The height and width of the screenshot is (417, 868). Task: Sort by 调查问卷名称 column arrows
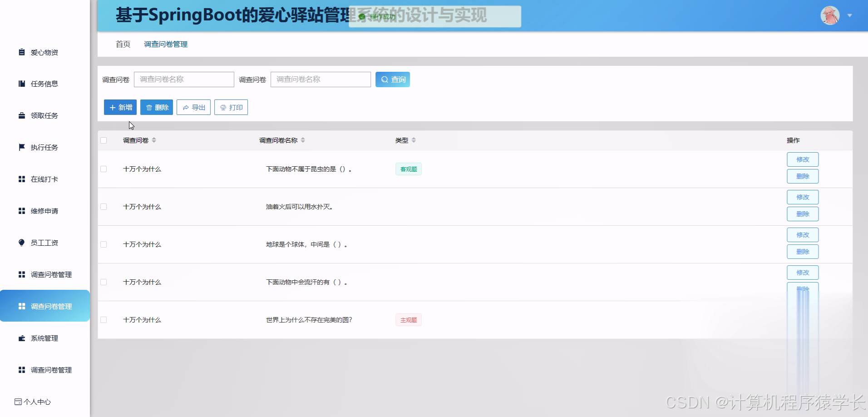click(304, 140)
